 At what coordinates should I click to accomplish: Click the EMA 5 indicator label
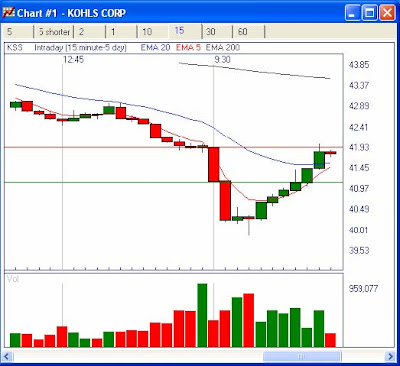188,48
